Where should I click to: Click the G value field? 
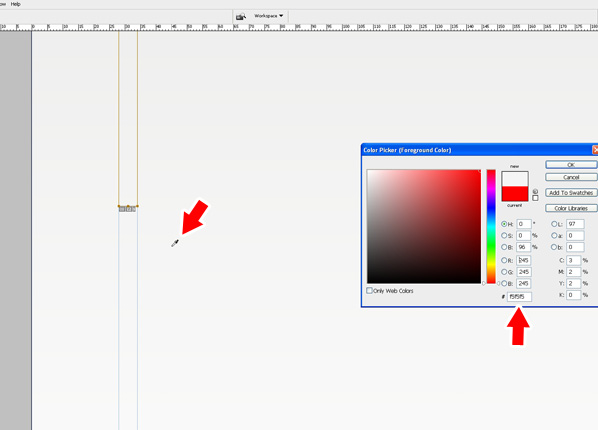tap(524, 272)
